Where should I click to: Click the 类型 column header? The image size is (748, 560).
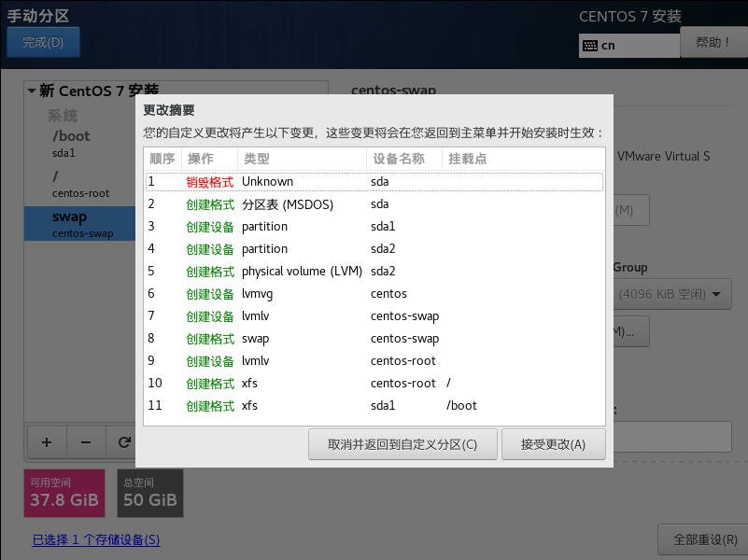coord(302,159)
